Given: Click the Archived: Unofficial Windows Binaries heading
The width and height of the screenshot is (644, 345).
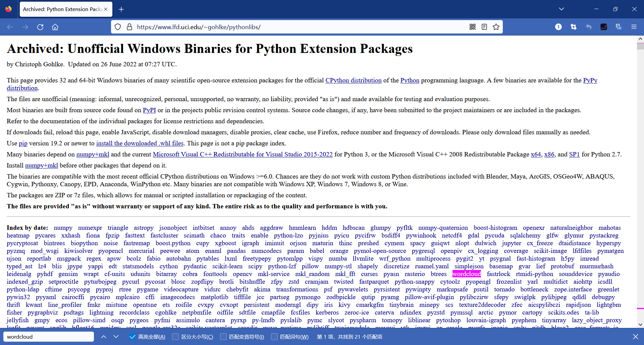Looking at the screenshot, I should click(x=210, y=49).
